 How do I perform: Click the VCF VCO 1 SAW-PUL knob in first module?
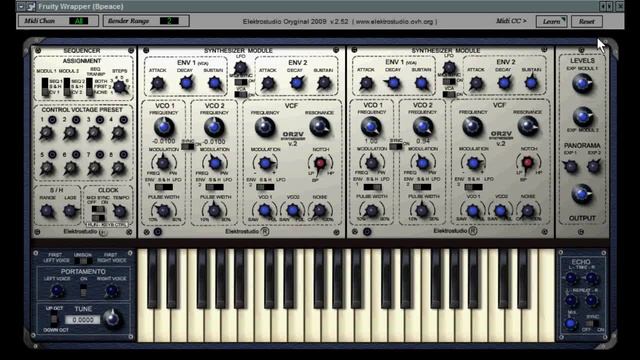coord(265,210)
